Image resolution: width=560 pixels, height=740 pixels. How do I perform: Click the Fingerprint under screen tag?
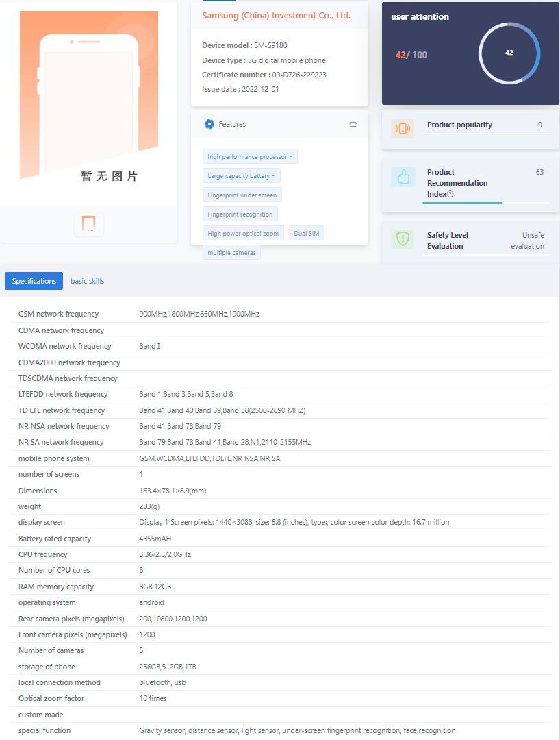point(243,195)
